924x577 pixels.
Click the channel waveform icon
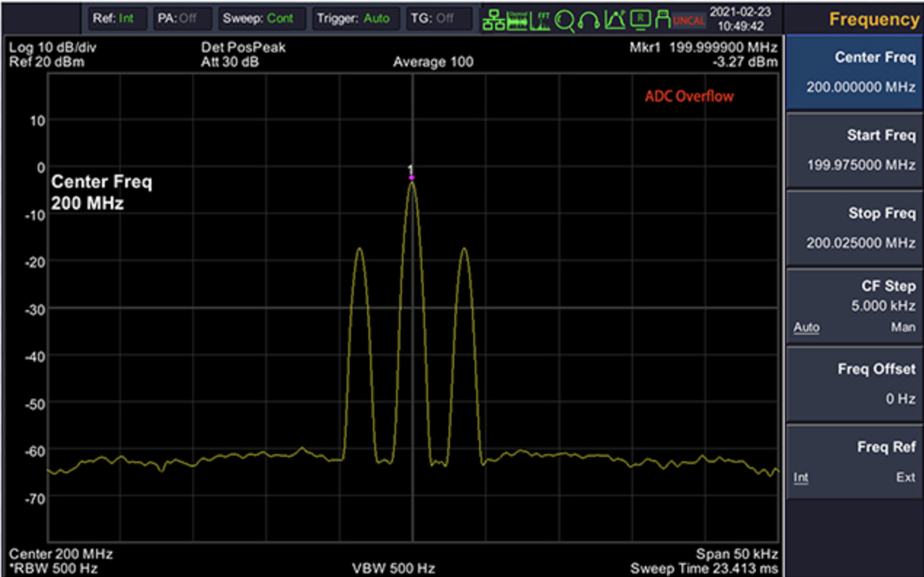(517, 20)
